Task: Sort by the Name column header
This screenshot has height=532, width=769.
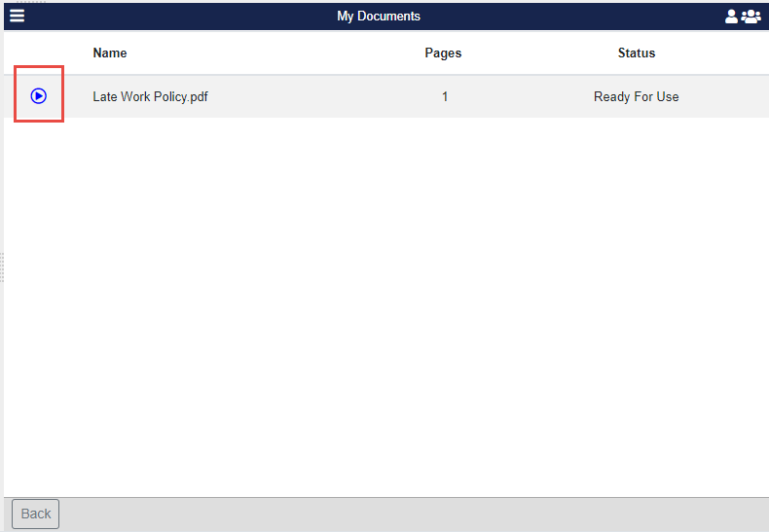Action: 110,53
